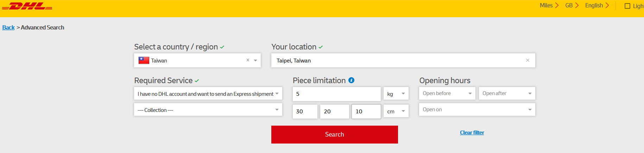Open the Required Service dropdown
This screenshot has width=644, height=153.
[208, 94]
